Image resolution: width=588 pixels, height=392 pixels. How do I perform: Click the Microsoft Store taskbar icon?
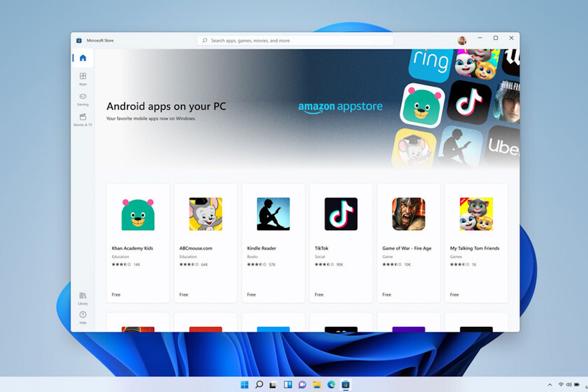[x=346, y=384]
